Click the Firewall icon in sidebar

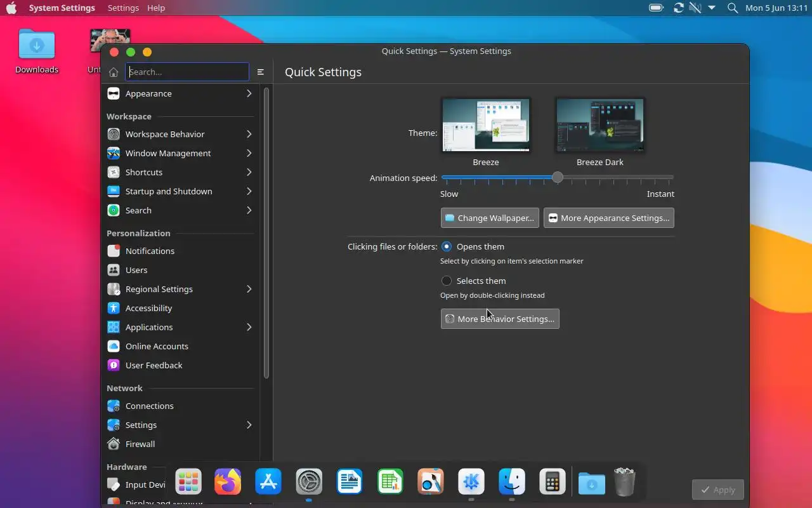pyautogui.click(x=114, y=444)
